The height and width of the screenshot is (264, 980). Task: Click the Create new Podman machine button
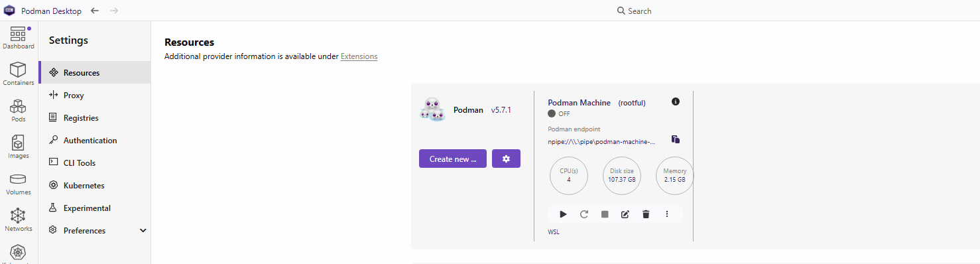point(453,159)
